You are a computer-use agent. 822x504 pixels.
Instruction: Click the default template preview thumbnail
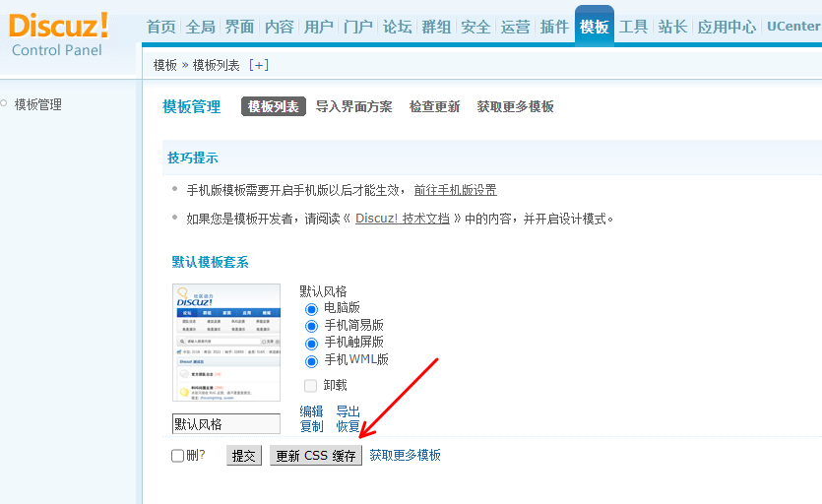pyautogui.click(x=225, y=343)
